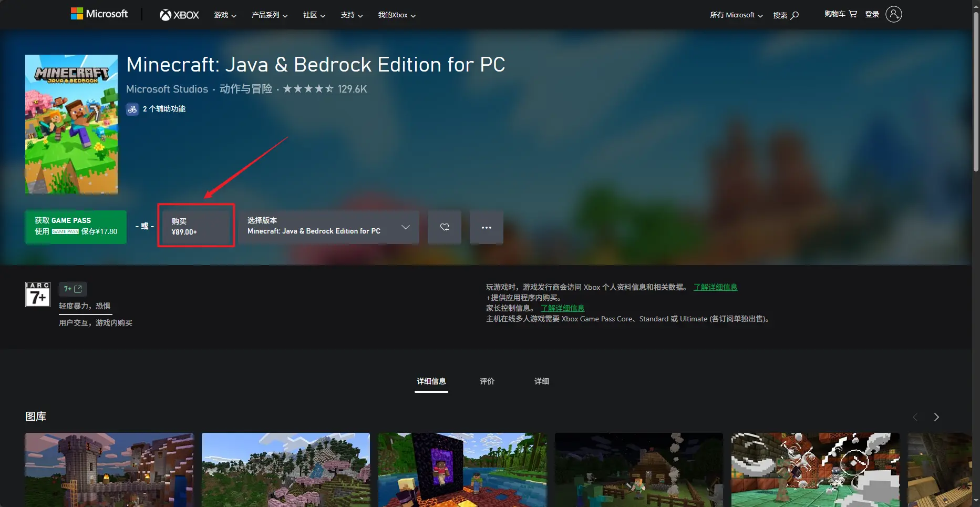Viewport: 980px width, 507px height.
Task: Open the skeleton battle gallery screenshot
Action: point(816,470)
